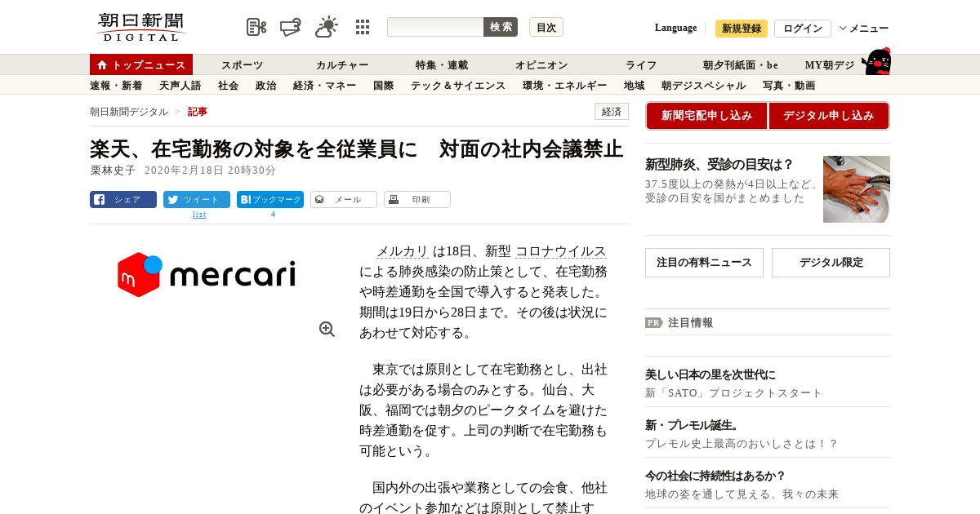
Task: Click the magnifier zoom icon on image
Action: tap(327, 329)
